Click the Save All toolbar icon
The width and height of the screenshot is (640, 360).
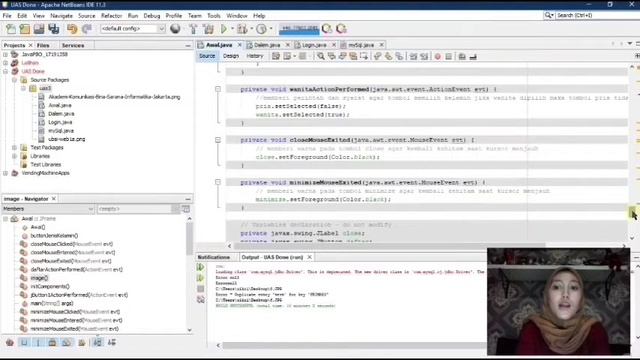point(53,29)
